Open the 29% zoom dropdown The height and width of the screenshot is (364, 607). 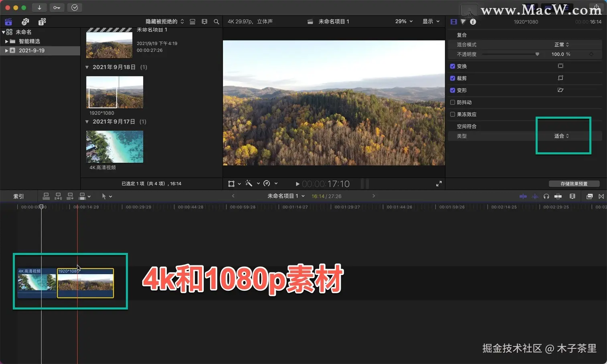click(x=404, y=21)
